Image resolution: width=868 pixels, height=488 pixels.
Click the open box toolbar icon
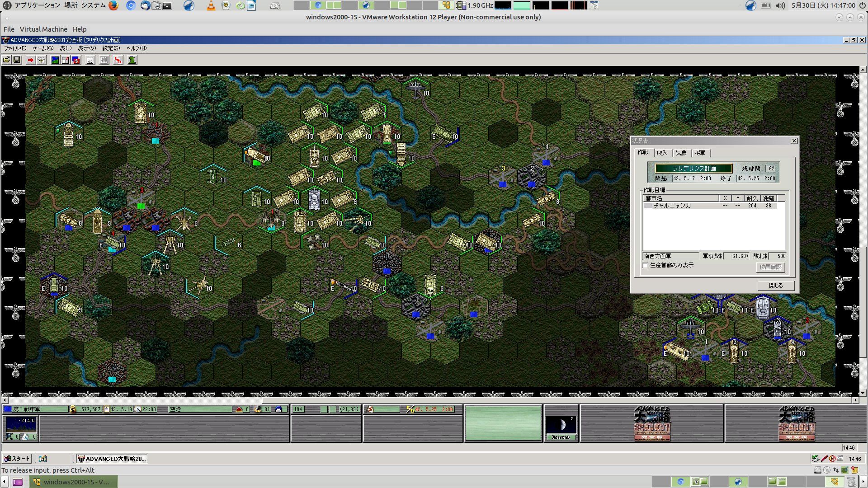[41, 60]
